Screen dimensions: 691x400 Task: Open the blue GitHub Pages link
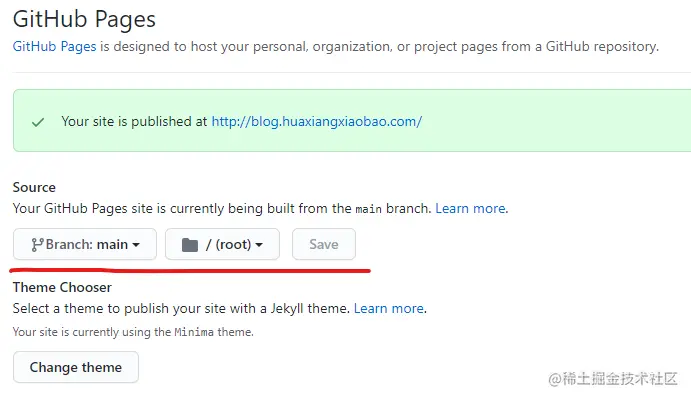[x=54, y=46]
